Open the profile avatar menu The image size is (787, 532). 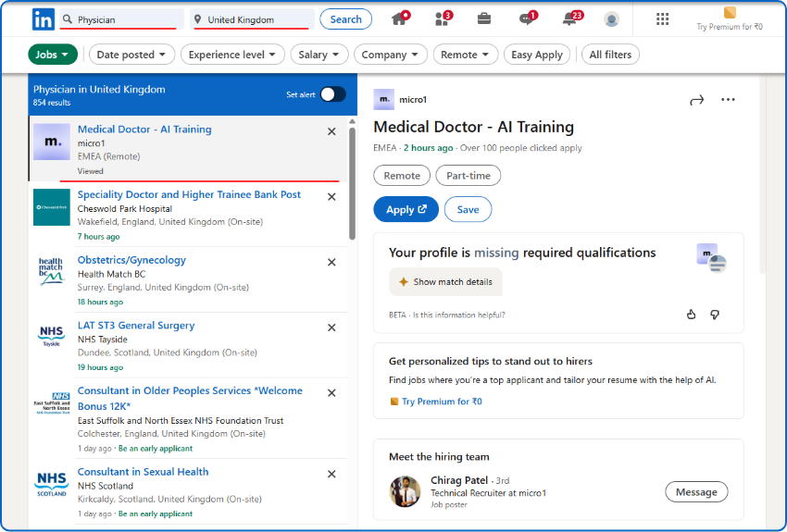(x=611, y=19)
